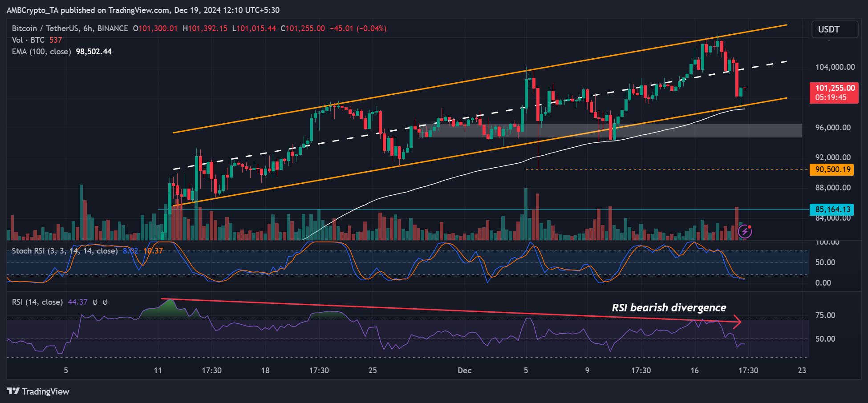
Task: Click the second ø symbol beside RSI value
Action: click(x=105, y=302)
